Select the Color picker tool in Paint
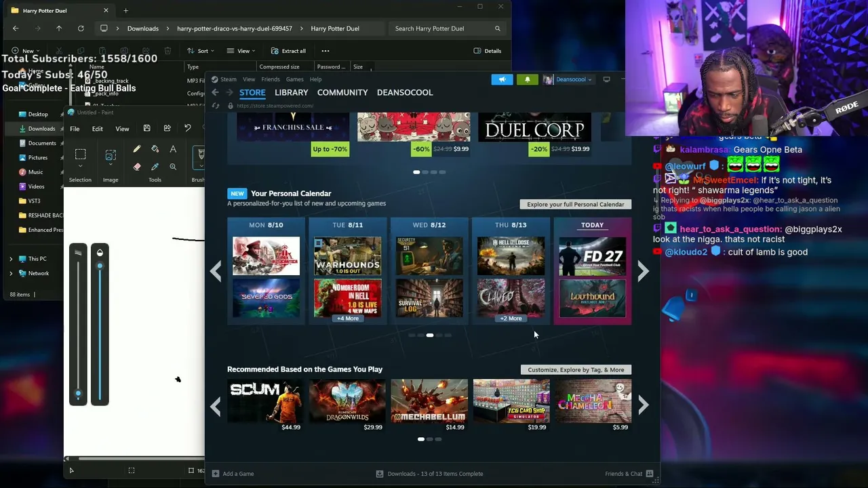Screen dimensions: 868x488 coord(155,167)
